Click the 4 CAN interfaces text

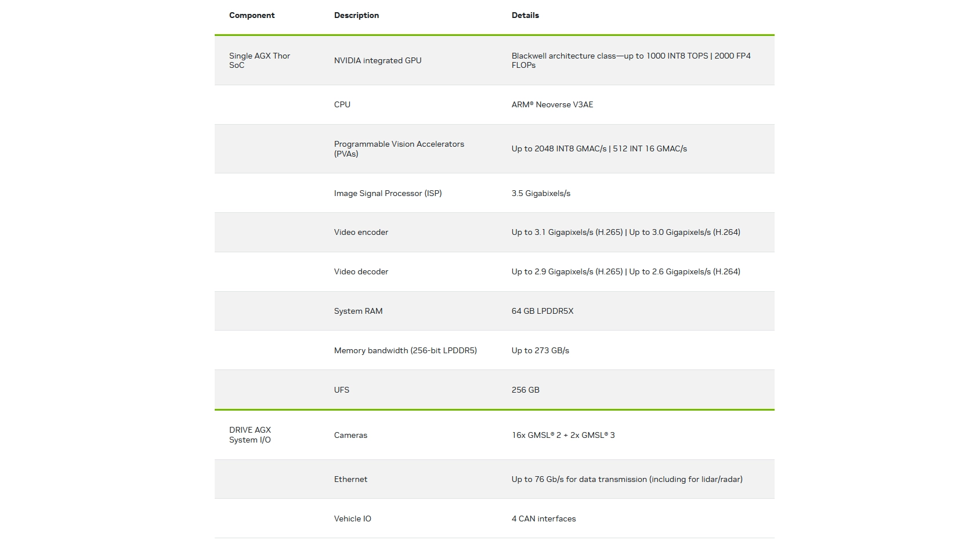coord(544,519)
